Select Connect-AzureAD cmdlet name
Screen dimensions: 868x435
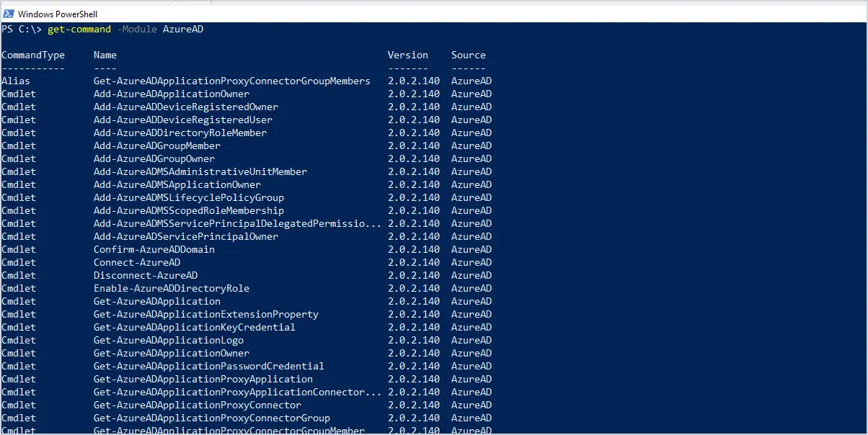(137, 262)
